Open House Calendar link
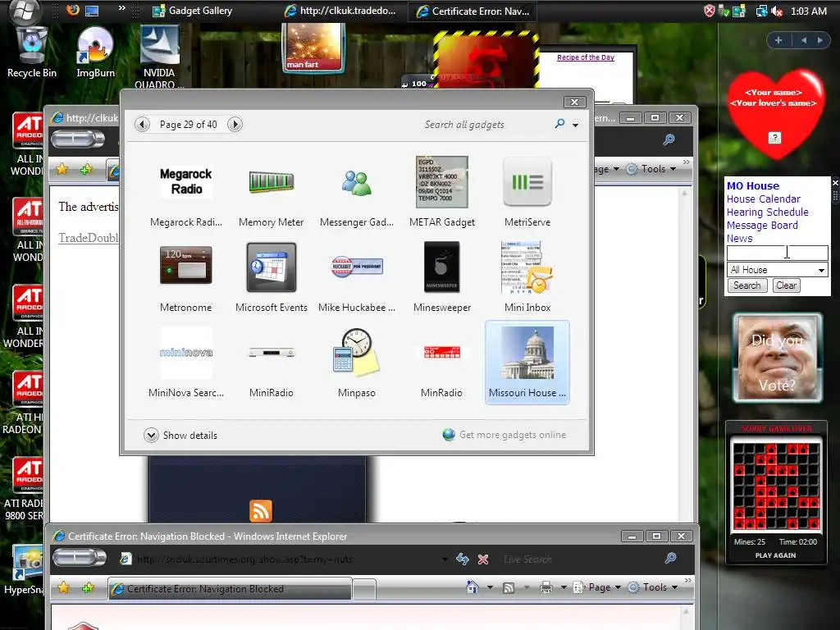Screen dimensions: 840x630 click(764, 199)
